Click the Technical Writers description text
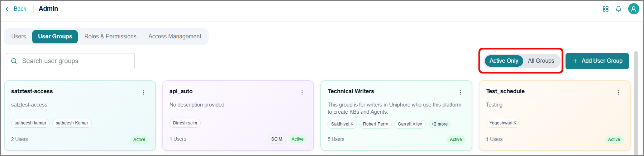Viewport: 644px width, 156px height. tap(394, 108)
